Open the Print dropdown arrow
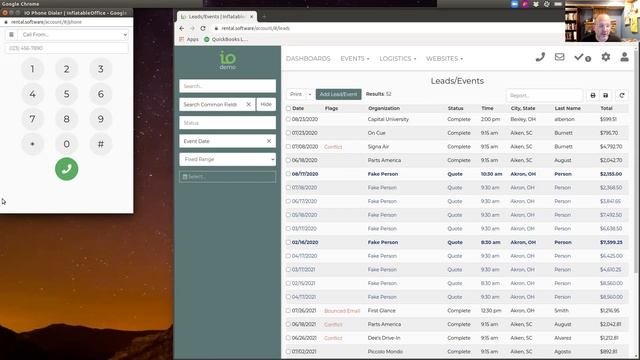The height and width of the screenshot is (360, 640). (x=309, y=94)
